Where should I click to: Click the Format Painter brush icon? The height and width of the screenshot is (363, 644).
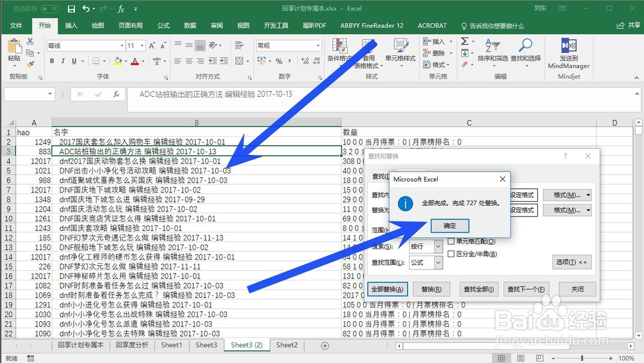[x=30, y=64]
